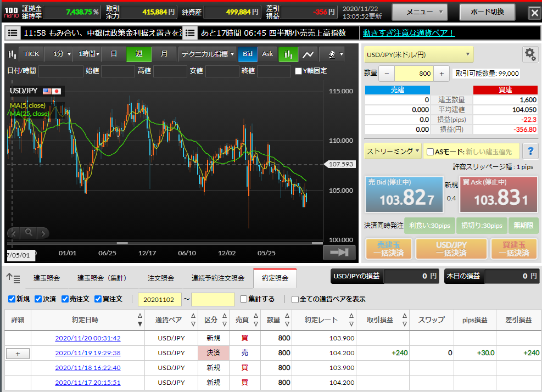Move chart back with left arrow

pyautogui.click(x=14, y=233)
